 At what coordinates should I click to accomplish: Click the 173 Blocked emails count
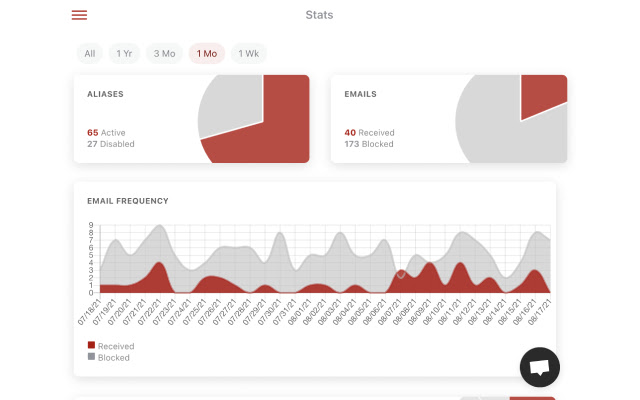pyautogui.click(x=369, y=144)
